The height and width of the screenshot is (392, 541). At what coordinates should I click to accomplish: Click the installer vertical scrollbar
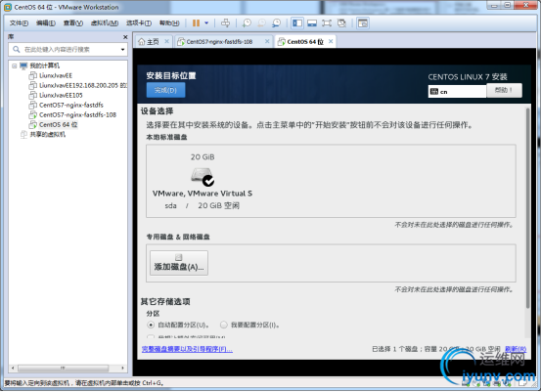click(x=527, y=208)
